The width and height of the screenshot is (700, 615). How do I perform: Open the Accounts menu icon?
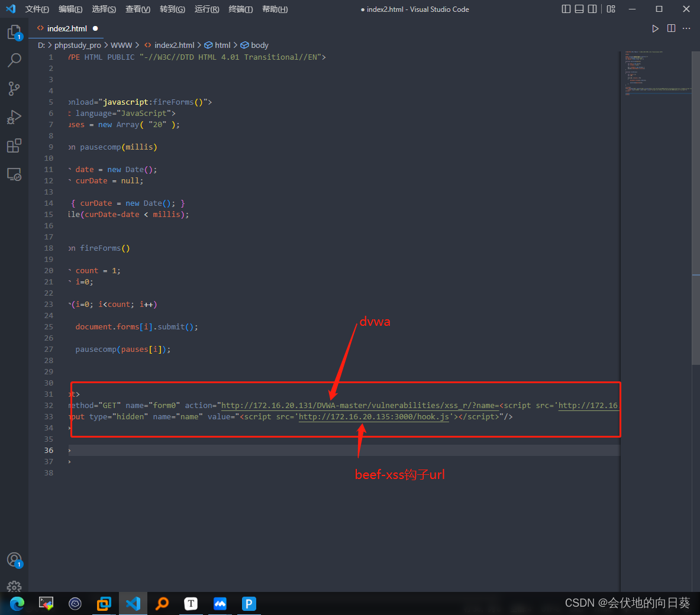14,560
